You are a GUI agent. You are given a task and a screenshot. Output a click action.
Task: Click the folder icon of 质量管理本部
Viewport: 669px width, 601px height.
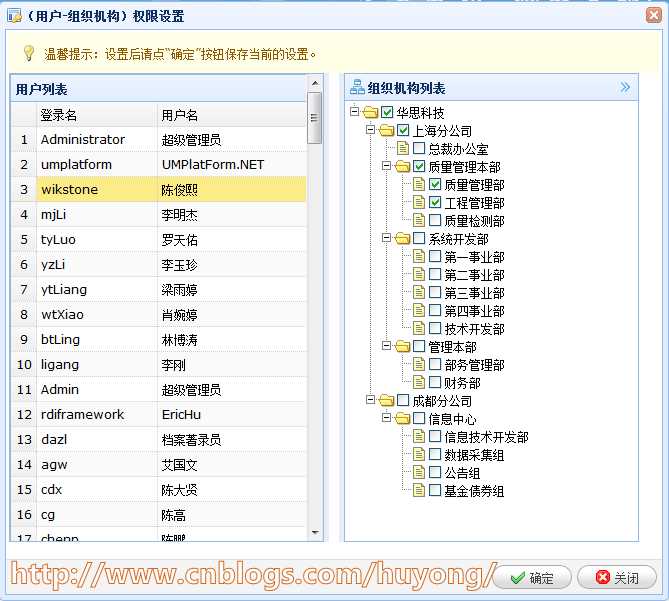(403, 166)
